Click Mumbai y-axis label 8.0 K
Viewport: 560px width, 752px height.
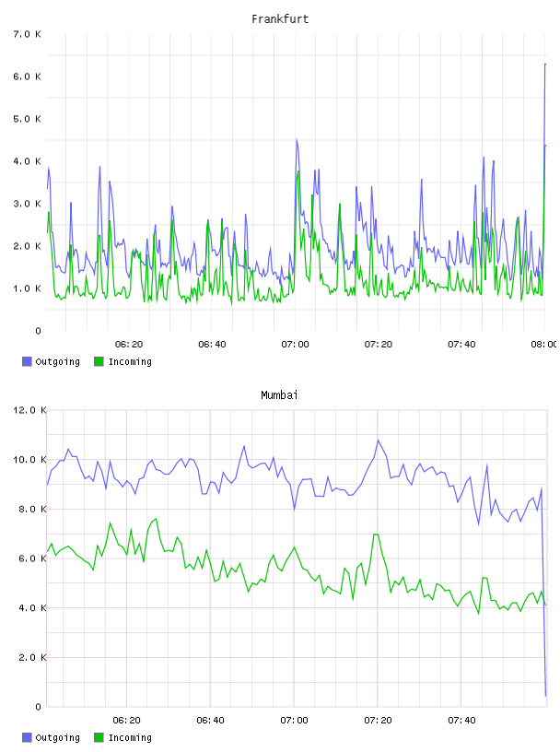(x=32, y=509)
